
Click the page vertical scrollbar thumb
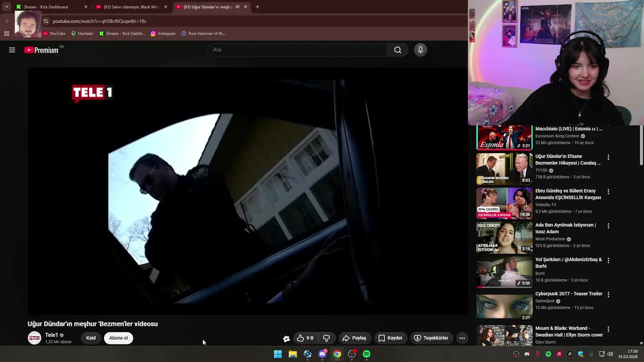pos(641,146)
